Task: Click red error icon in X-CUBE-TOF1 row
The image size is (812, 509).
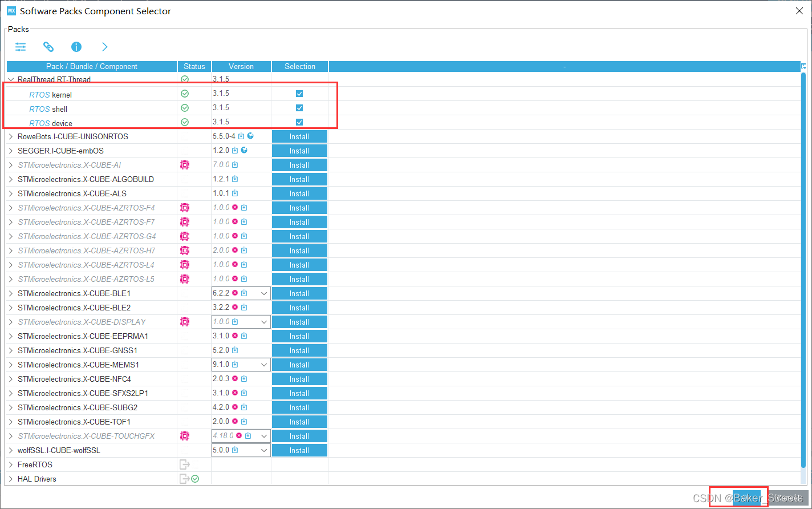Action: click(235, 421)
